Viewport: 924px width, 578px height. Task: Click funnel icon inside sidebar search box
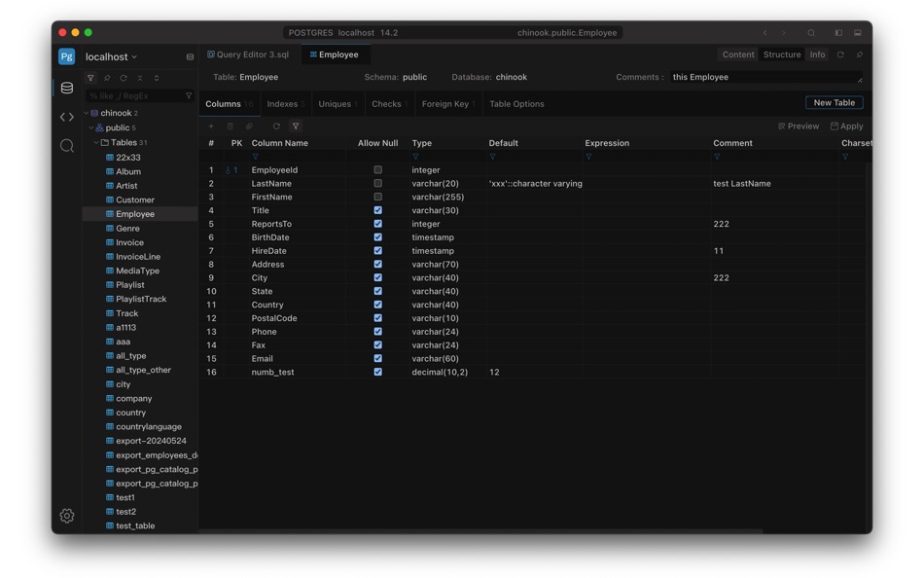pos(189,95)
